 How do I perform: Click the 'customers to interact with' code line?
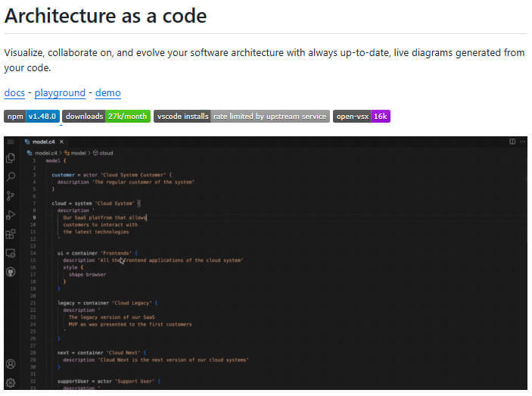click(101, 225)
